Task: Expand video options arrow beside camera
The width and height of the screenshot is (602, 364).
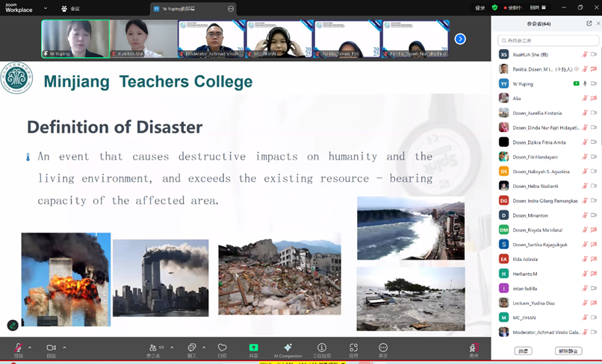Action: (64, 348)
